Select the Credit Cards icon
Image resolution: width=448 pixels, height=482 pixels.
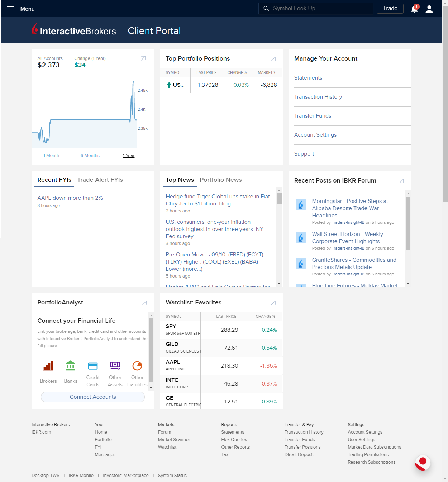pos(93,366)
